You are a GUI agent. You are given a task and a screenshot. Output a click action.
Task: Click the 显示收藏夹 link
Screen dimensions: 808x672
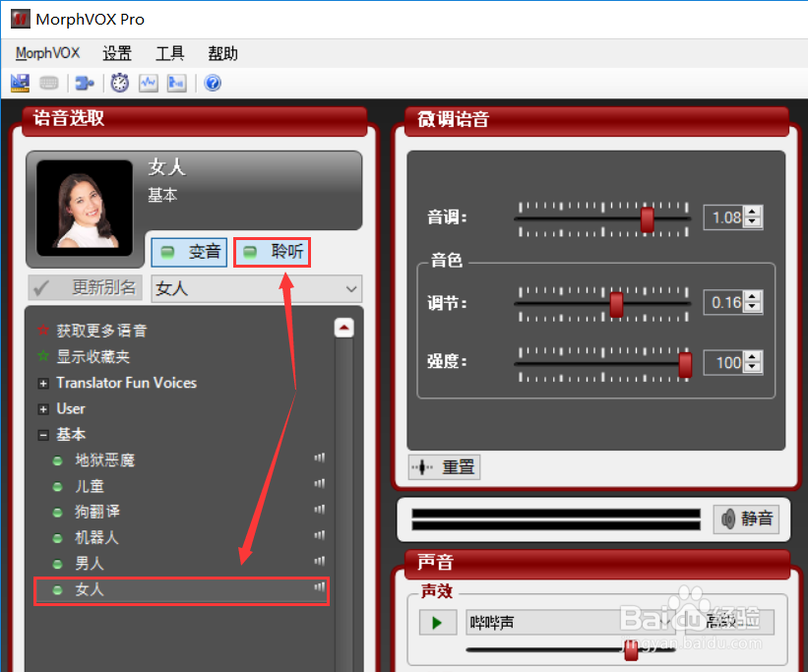(x=93, y=356)
